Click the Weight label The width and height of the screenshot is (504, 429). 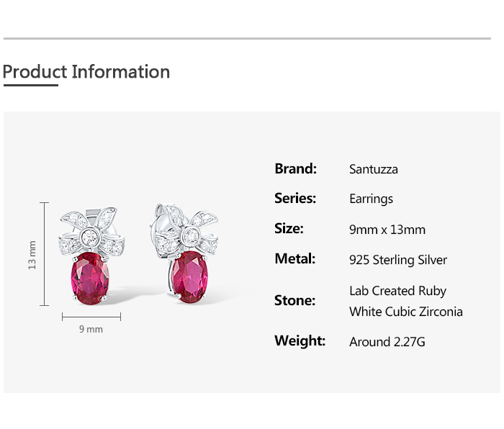click(x=300, y=341)
